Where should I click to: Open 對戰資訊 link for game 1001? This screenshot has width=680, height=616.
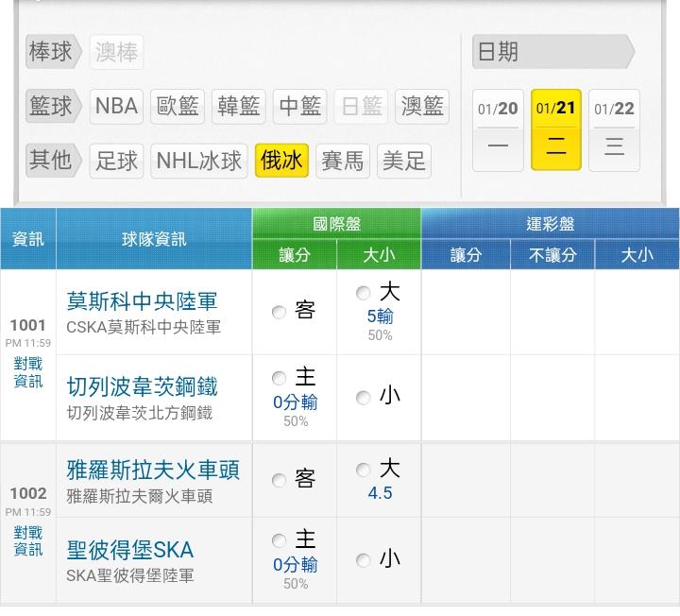[x=28, y=372]
